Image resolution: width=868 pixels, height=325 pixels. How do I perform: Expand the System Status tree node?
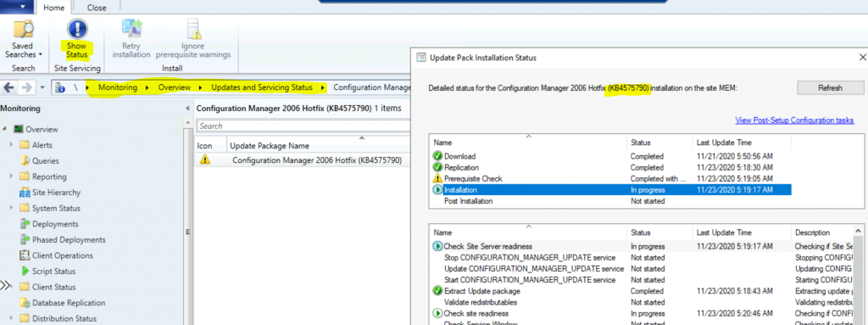point(12,208)
